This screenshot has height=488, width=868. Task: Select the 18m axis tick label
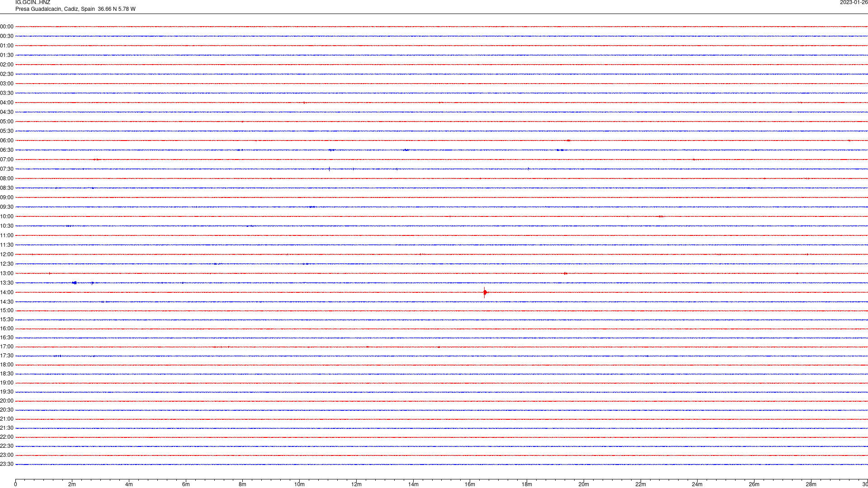click(x=527, y=484)
